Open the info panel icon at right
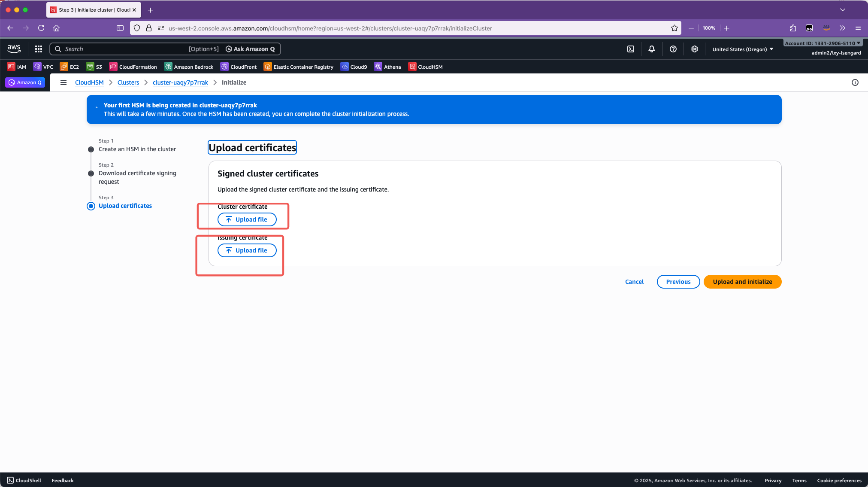Image resolution: width=868 pixels, height=487 pixels. click(x=855, y=82)
